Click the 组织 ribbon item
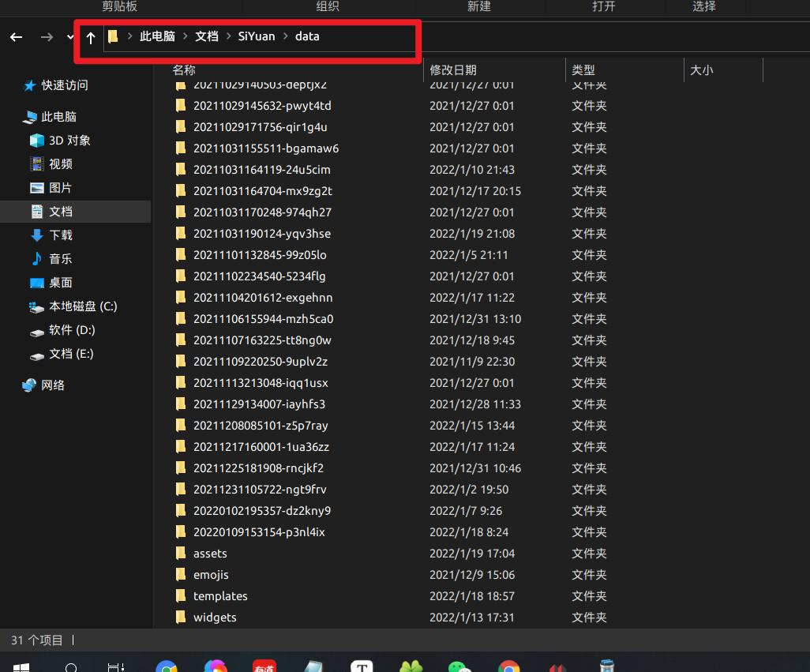810x672 pixels. tap(327, 6)
